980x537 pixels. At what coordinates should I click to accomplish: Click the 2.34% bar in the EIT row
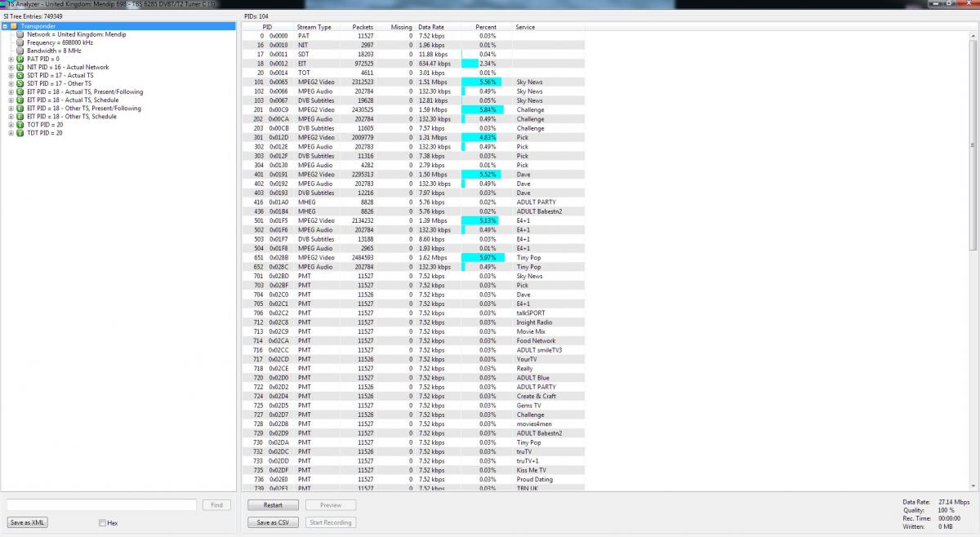coord(470,64)
